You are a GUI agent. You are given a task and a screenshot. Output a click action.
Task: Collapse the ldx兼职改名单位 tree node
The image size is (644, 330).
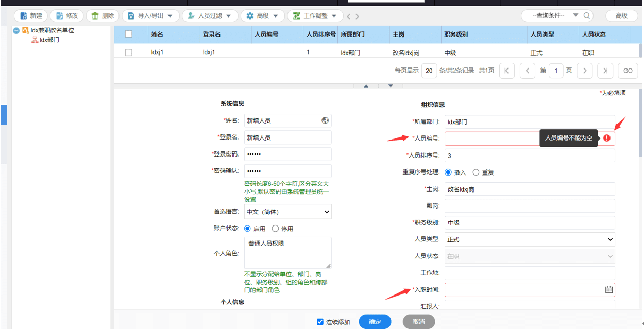click(16, 31)
